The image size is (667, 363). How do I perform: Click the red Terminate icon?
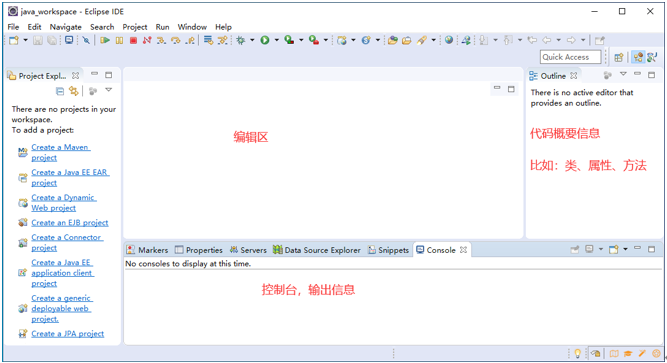pyautogui.click(x=133, y=40)
